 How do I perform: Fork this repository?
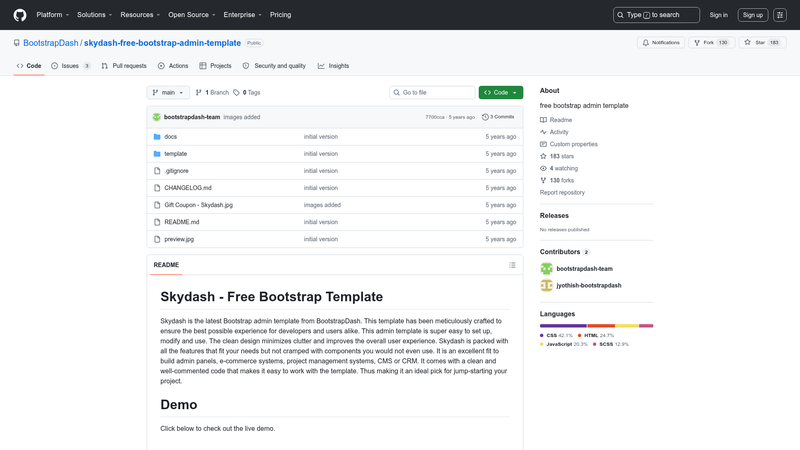tap(711, 42)
